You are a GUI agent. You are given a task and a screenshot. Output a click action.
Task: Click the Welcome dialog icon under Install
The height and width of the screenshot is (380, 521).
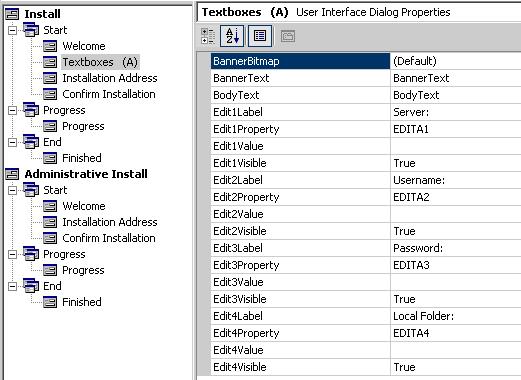point(50,46)
